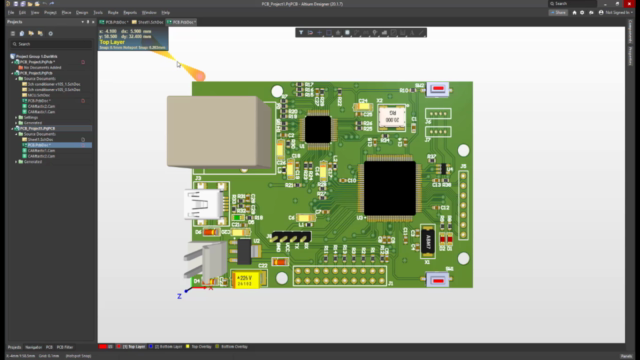Open the Panels button in the status bar
This screenshot has width=640, height=360.
[x=626, y=356]
